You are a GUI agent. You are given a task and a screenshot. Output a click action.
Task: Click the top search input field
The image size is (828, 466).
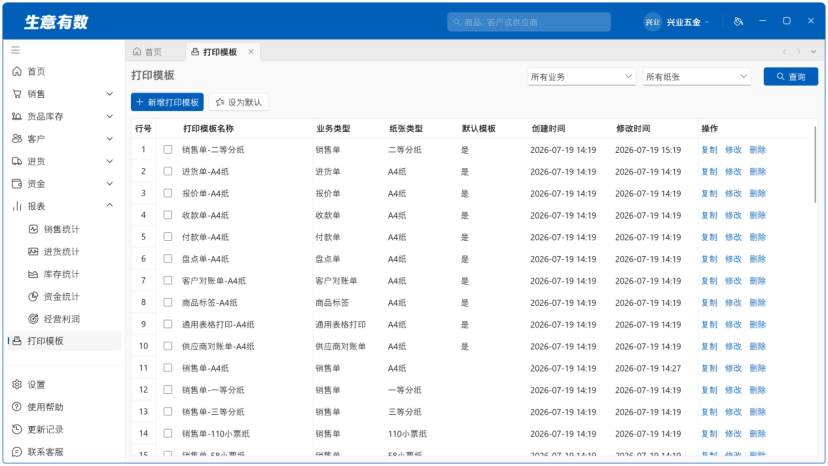pyautogui.click(x=529, y=22)
